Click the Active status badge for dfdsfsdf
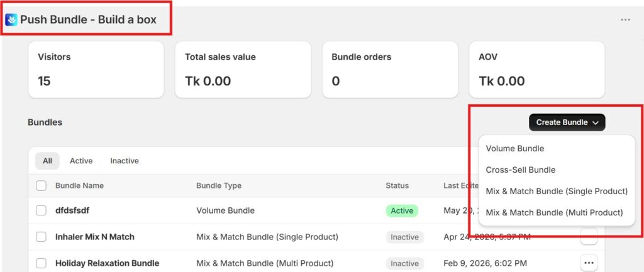Viewport: 644px width, 272px height. [402, 210]
